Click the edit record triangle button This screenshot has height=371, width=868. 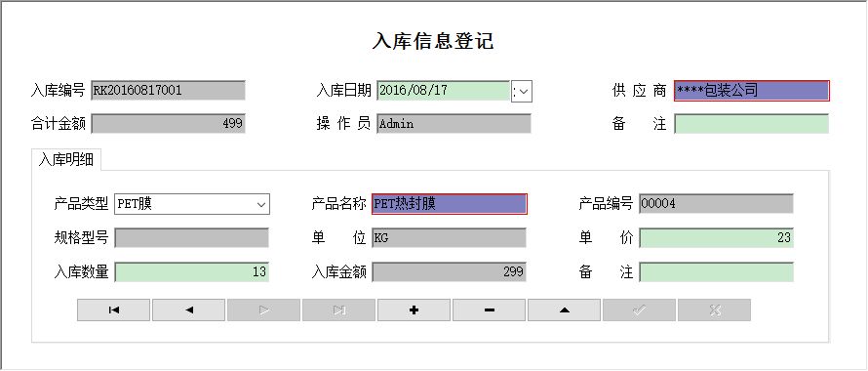click(x=564, y=310)
